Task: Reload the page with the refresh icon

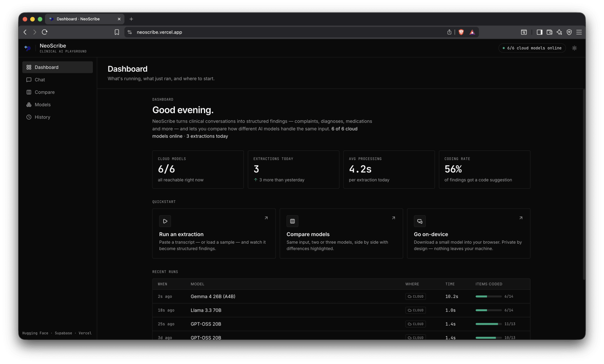Action: (x=45, y=32)
